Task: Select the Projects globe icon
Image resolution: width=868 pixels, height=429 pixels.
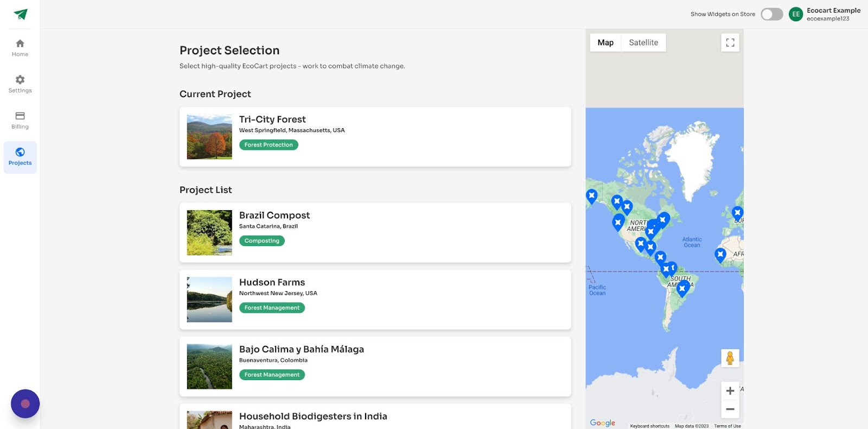Action: click(20, 153)
